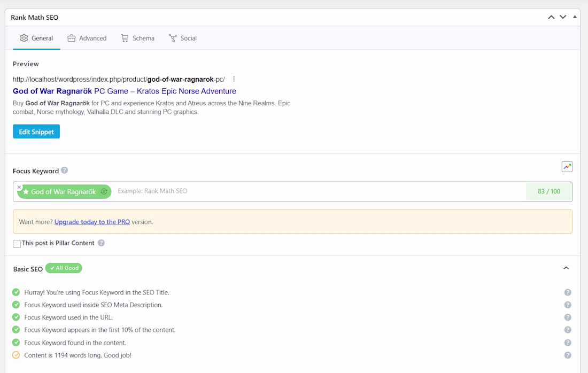The height and width of the screenshot is (373, 588).
Task: Click the Social tab share icon
Action: click(173, 38)
